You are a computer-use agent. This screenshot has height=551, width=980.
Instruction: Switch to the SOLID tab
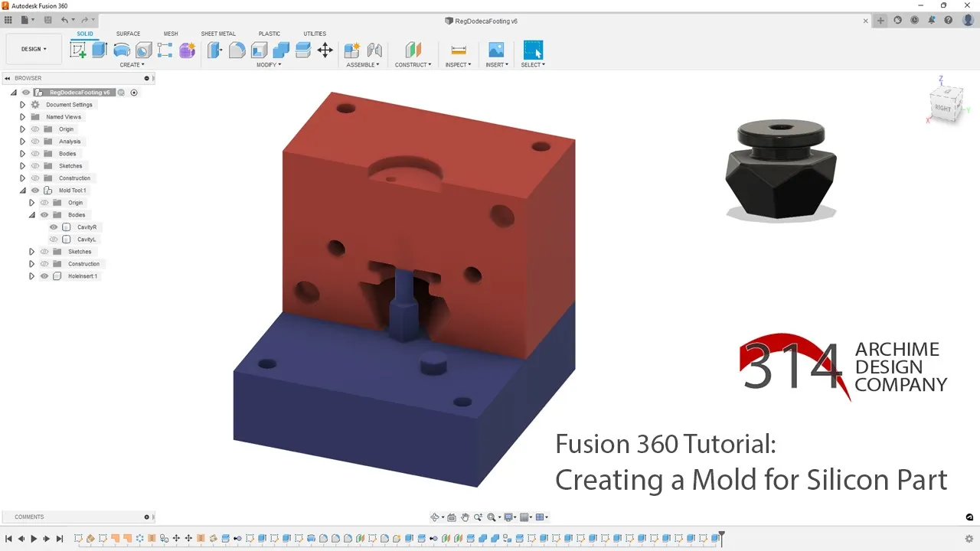(85, 34)
